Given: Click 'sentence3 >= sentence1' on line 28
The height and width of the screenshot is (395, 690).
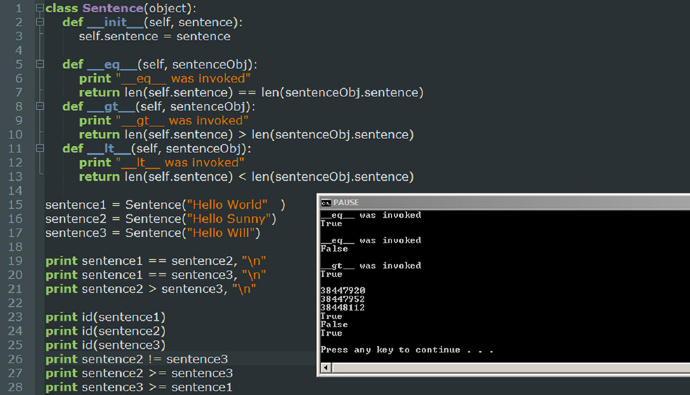Looking at the screenshot, I should click(157, 388).
